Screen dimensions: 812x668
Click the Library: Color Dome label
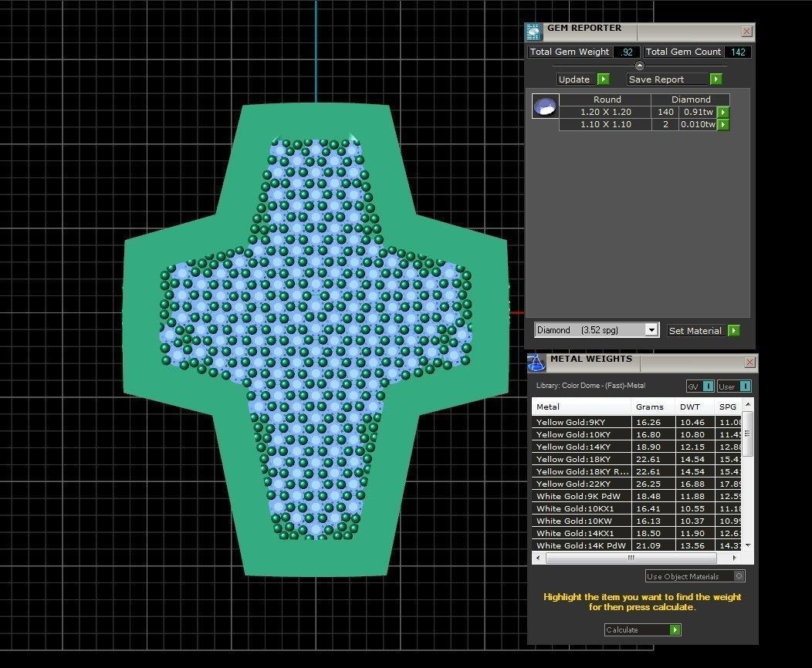[x=591, y=386]
